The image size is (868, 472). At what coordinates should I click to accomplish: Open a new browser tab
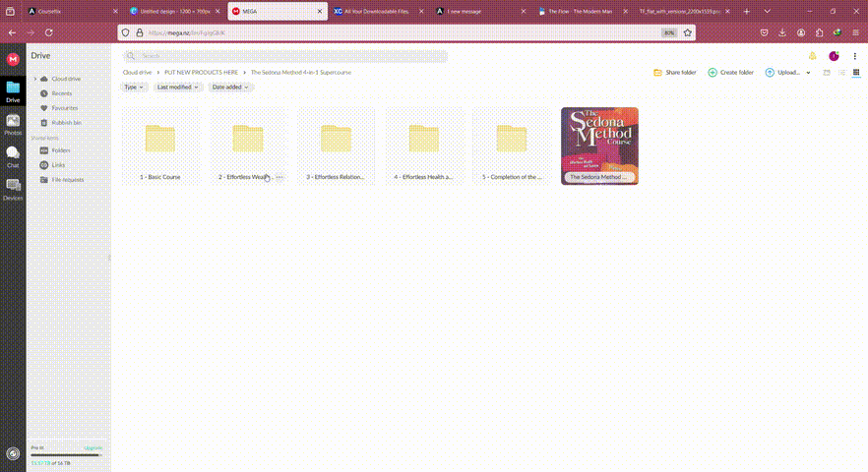(x=747, y=11)
